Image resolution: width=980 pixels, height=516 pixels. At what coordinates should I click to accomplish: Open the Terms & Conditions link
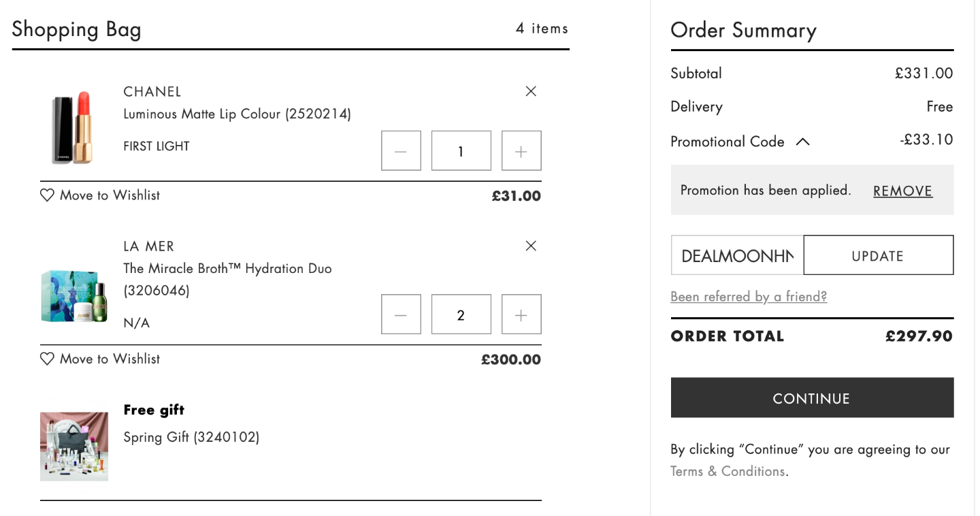click(728, 471)
